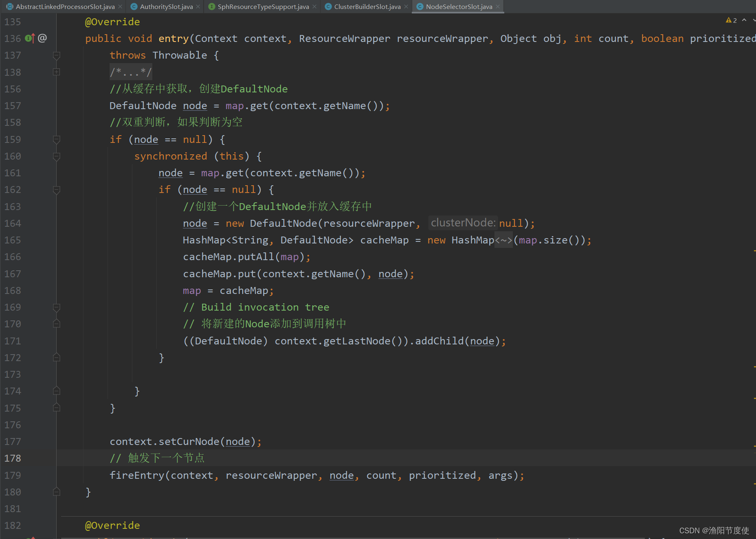Click the fold end marker at line 172
The image size is (756, 539).
(57, 357)
